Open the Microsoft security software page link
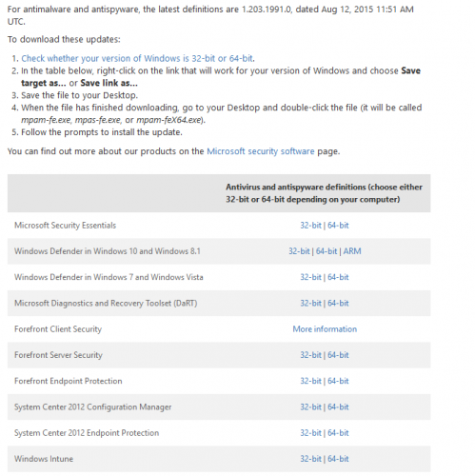 [x=261, y=151]
